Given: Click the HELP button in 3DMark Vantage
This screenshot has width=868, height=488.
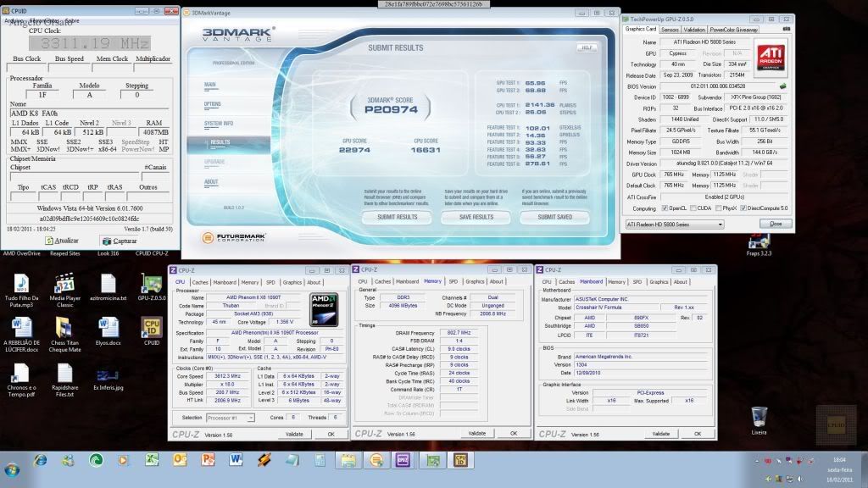Looking at the screenshot, I should pyautogui.click(x=585, y=47).
